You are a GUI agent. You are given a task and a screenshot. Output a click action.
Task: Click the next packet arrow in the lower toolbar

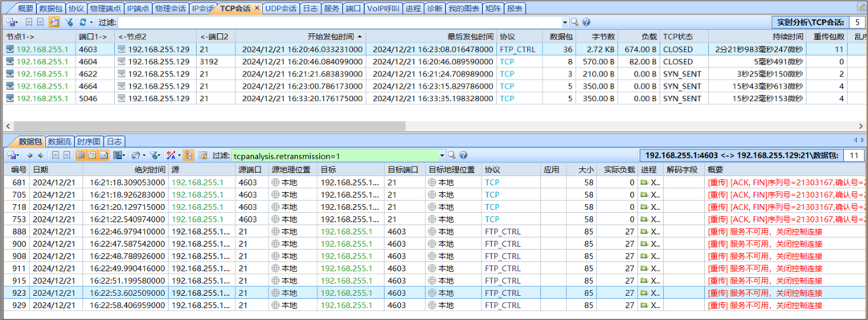pos(41,155)
